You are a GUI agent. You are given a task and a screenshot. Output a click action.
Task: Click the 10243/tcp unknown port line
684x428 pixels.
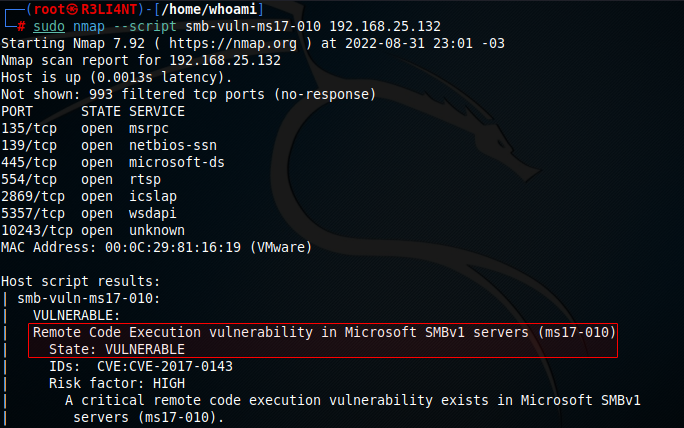93,230
